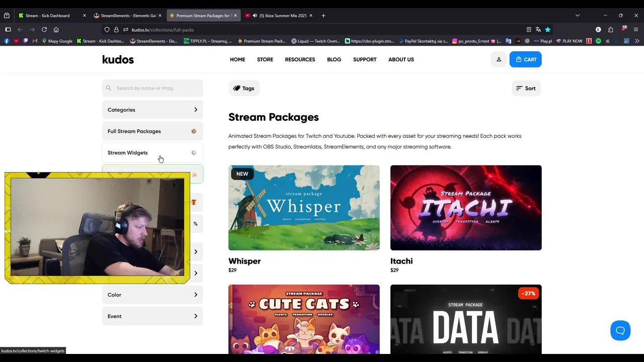644x362 pixels.
Task: Open the Facebook bookmark
Action: coord(7,41)
